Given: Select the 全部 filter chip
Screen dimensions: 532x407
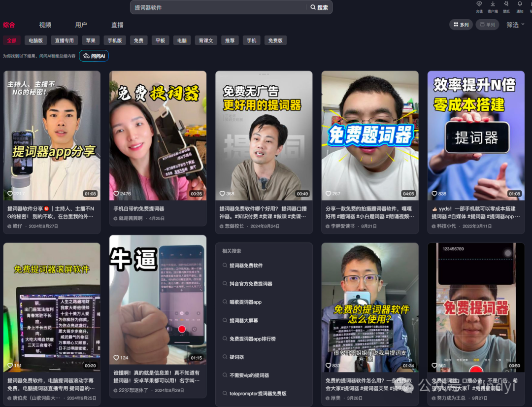Looking at the screenshot, I should click(12, 40).
